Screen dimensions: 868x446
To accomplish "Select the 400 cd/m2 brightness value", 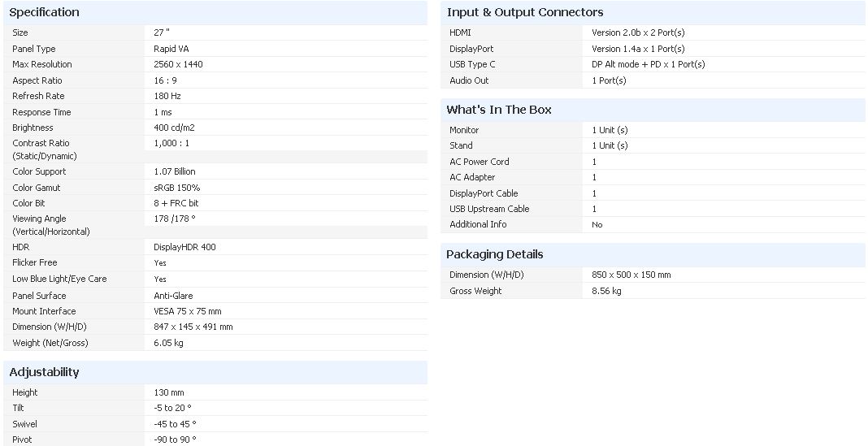I will click(174, 128).
